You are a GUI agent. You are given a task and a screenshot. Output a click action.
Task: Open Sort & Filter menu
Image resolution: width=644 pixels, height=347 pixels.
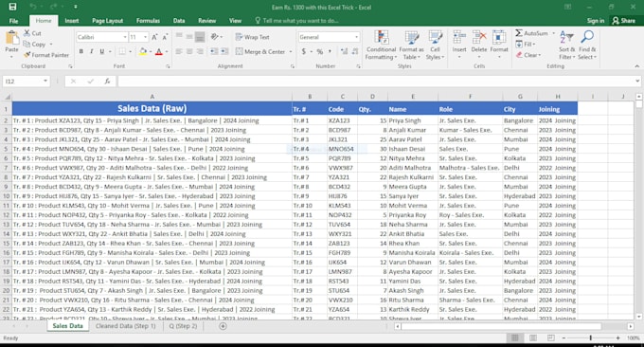pos(566,46)
